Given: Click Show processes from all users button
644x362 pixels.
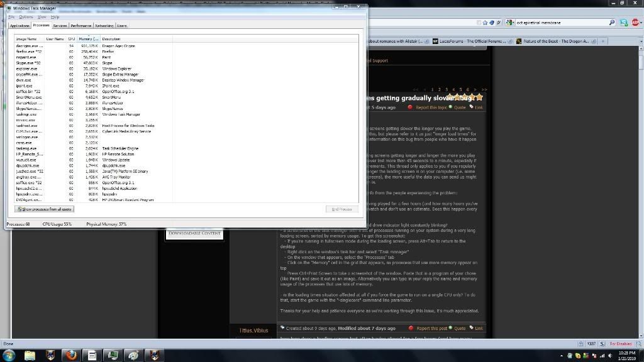Looking at the screenshot, I should click(44, 209).
